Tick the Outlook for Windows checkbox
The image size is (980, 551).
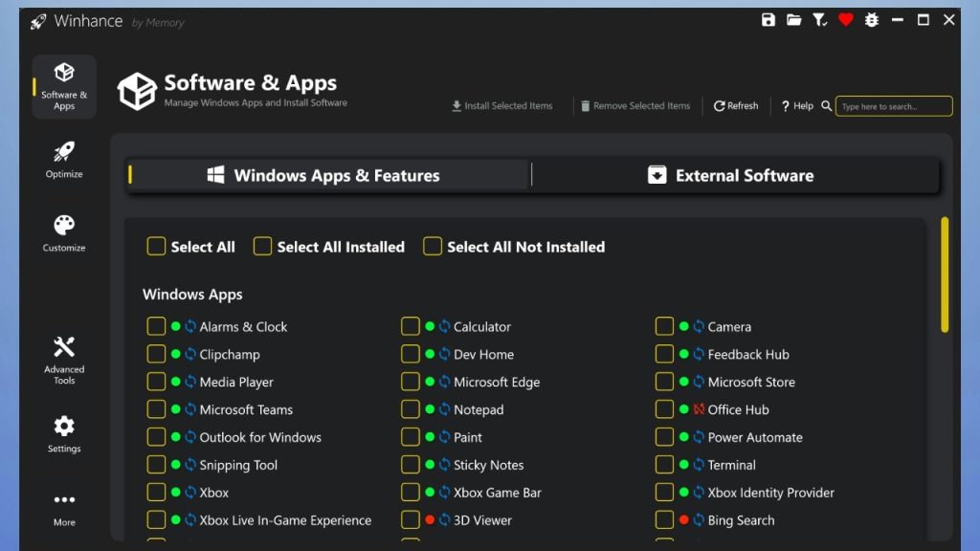pyautogui.click(x=156, y=436)
